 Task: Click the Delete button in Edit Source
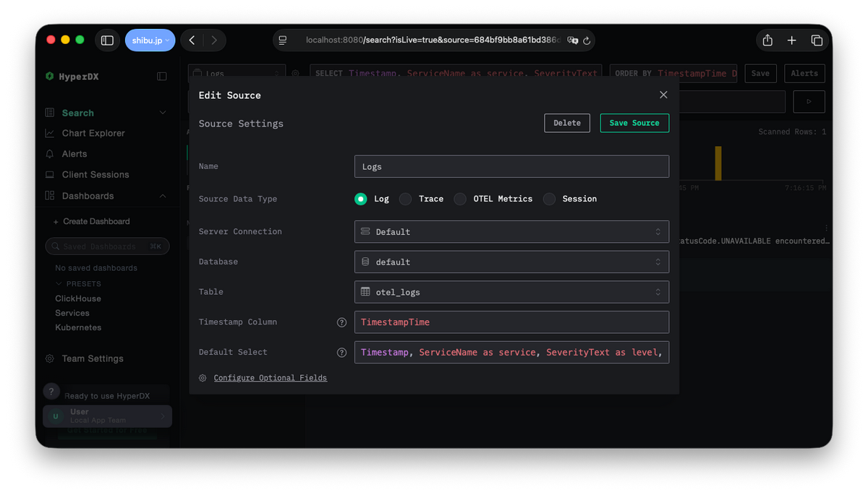click(x=567, y=123)
